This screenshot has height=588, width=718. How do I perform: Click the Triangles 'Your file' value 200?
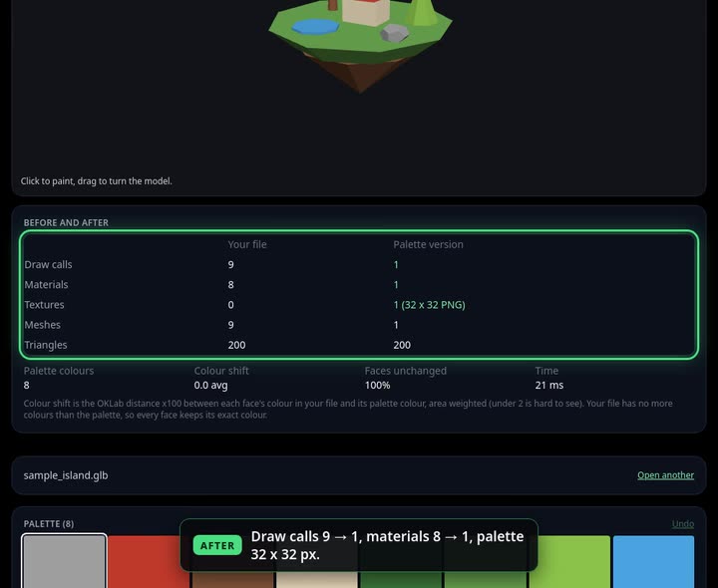pyautogui.click(x=236, y=345)
